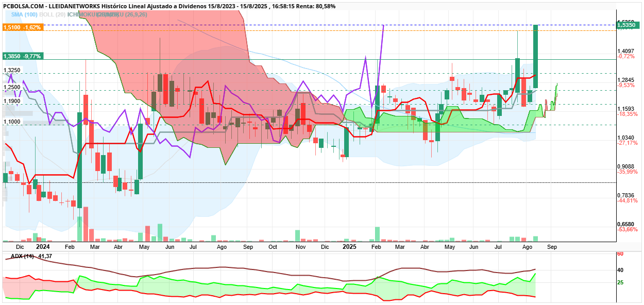The image size is (644, 305).
Task: Click the 40 level on ADX scale
Action: [620, 270]
